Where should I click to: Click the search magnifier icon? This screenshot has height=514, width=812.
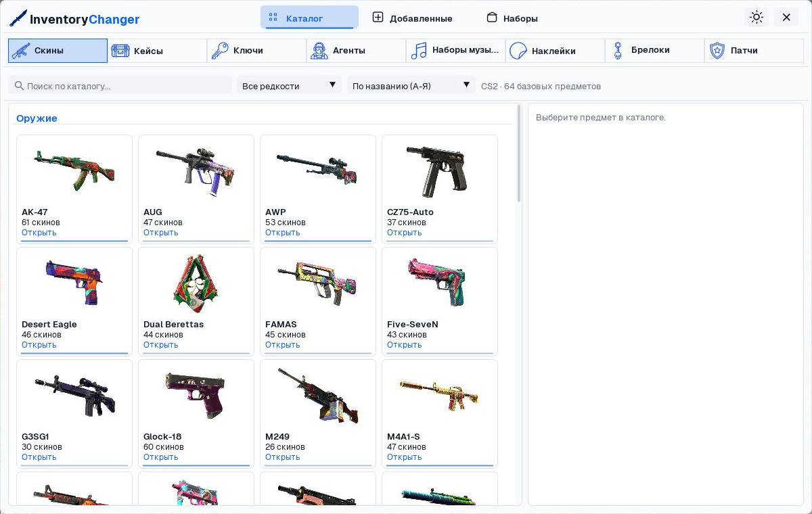[x=19, y=86]
